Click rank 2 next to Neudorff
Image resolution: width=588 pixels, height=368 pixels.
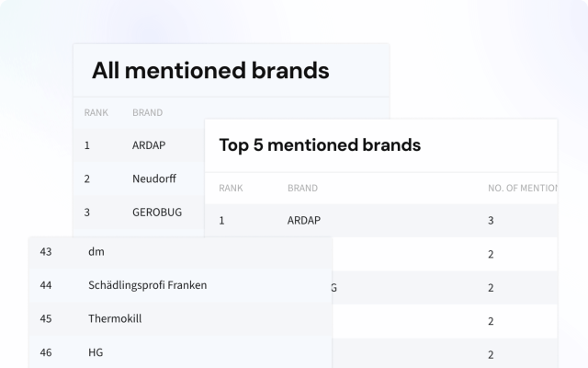(87, 178)
